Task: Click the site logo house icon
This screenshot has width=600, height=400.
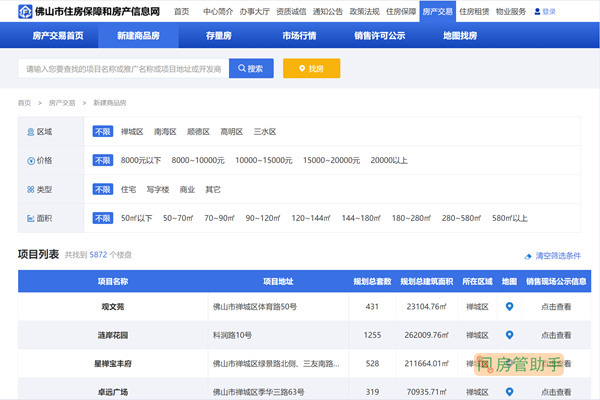Action: point(25,11)
